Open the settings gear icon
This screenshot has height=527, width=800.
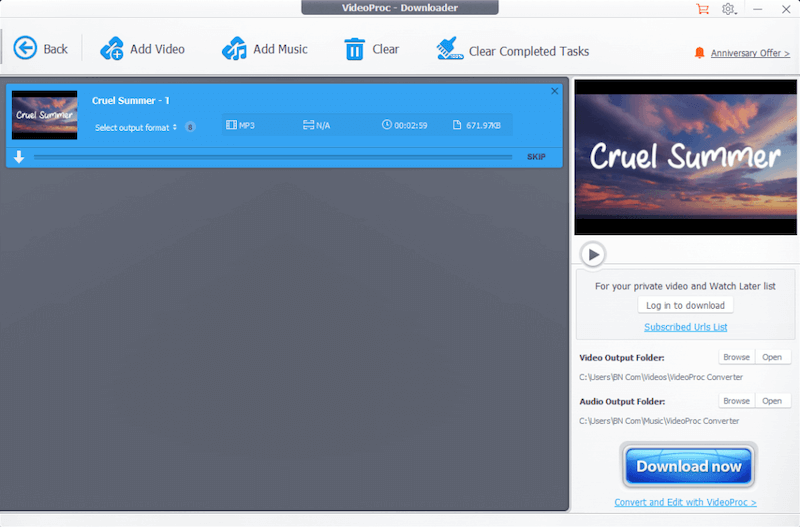[x=729, y=9]
